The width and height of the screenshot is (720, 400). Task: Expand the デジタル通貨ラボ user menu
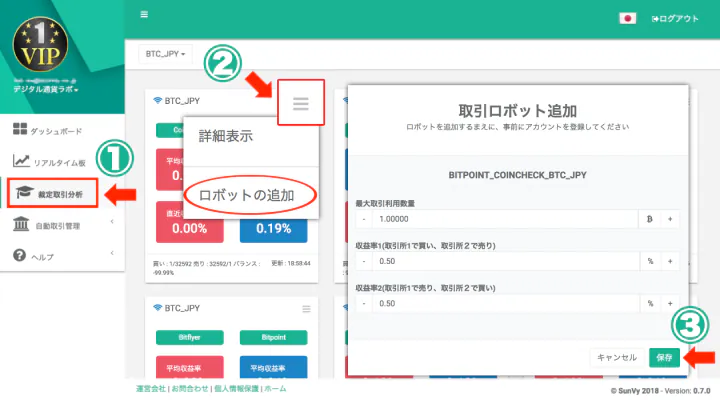pos(45,90)
